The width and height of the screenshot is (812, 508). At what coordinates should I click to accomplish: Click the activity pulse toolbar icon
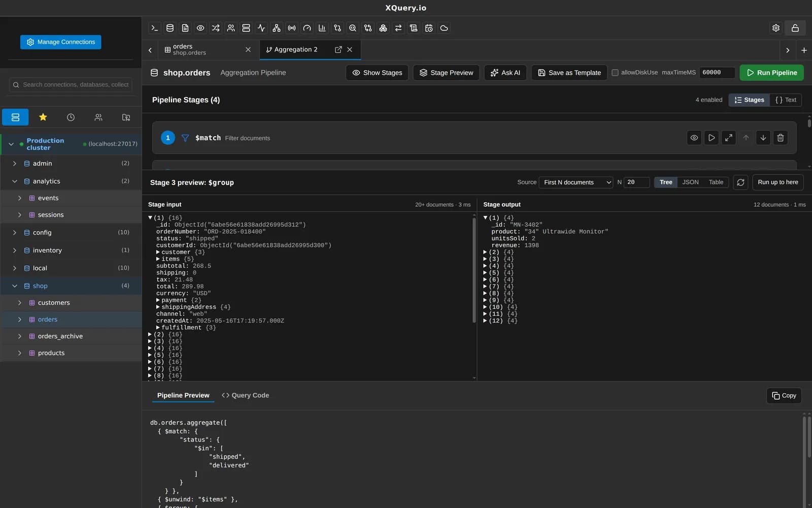coord(261,28)
